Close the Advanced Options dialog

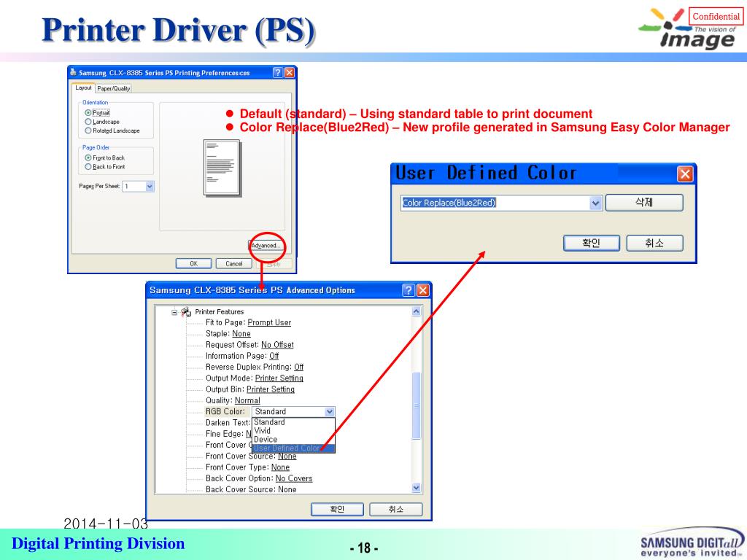pos(422,290)
